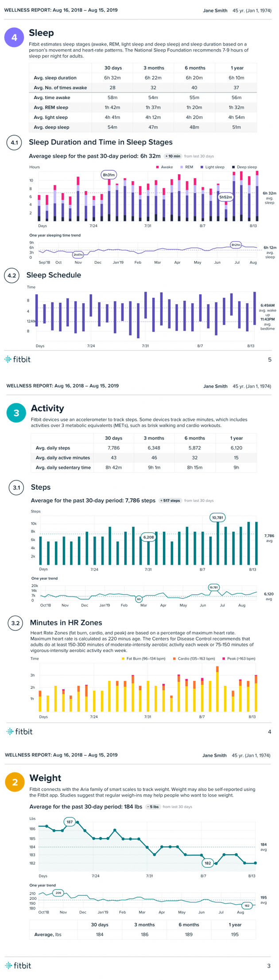
Task: Select the "1 year" header in the Activity table
Action: tap(236, 438)
